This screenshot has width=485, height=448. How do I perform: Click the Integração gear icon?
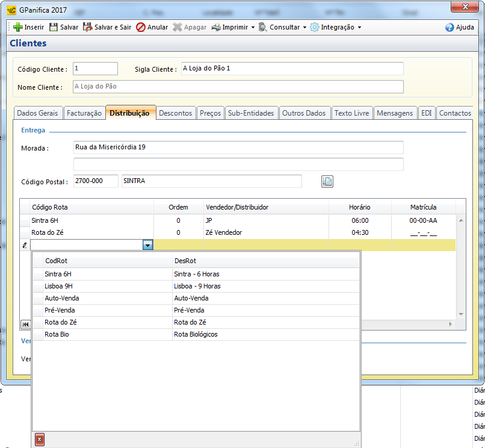315,27
